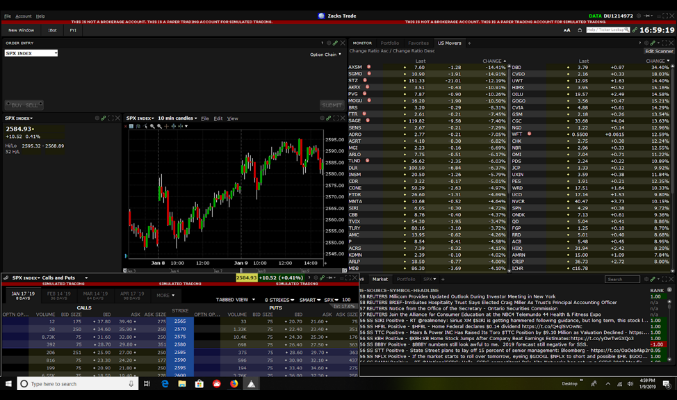Select JAN 17 '19 expiry tab
This screenshot has width=677, height=400.
23,295
